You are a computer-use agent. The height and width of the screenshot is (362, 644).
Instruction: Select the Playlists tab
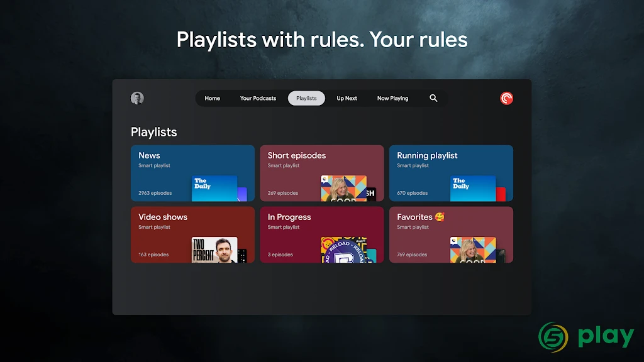pyautogui.click(x=306, y=99)
